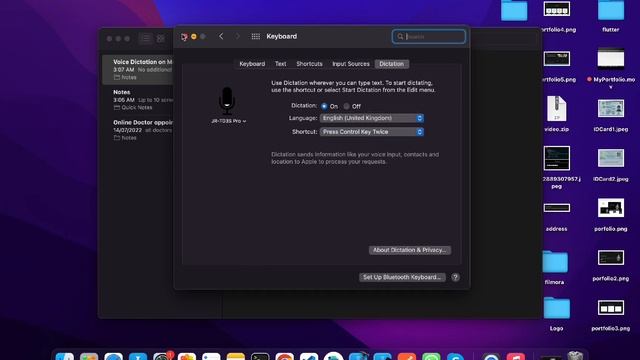Select the address file on desktop

pyautogui.click(x=557, y=208)
